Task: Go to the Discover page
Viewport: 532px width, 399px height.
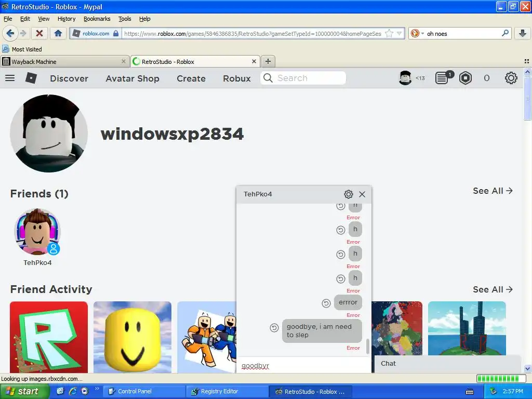Action: pos(69,78)
